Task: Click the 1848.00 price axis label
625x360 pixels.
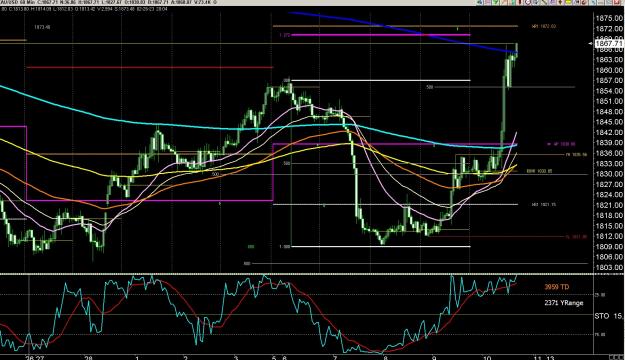Action: 609,112
